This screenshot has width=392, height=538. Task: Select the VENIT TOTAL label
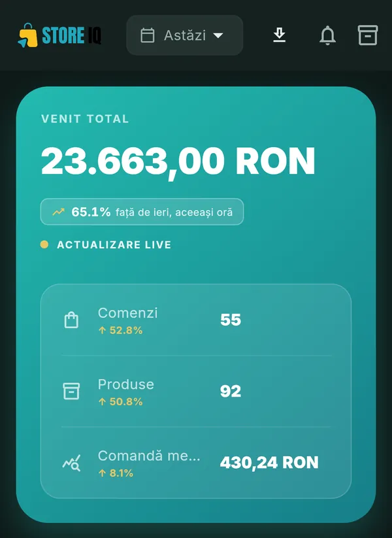coord(85,119)
